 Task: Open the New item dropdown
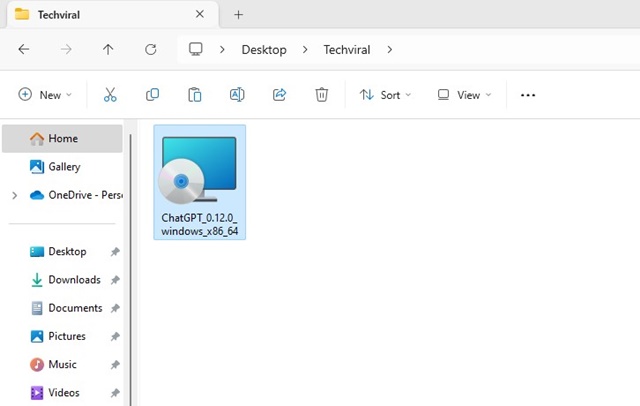click(x=45, y=95)
